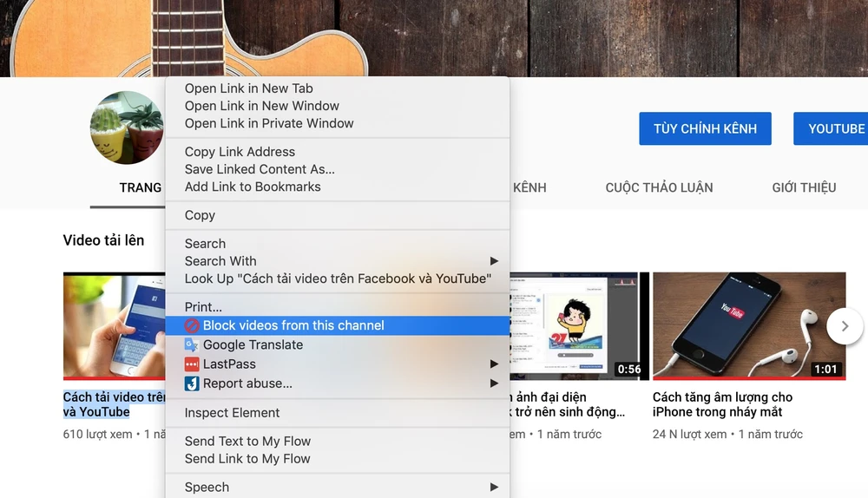868x498 pixels.
Task: Select Block videos from this channel
Action: (x=337, y=325)
